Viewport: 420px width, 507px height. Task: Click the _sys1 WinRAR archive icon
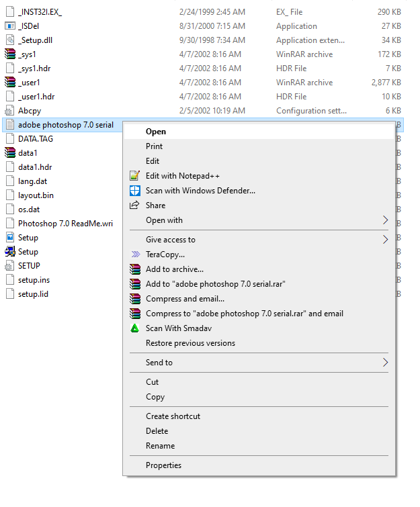click(10, 54)
